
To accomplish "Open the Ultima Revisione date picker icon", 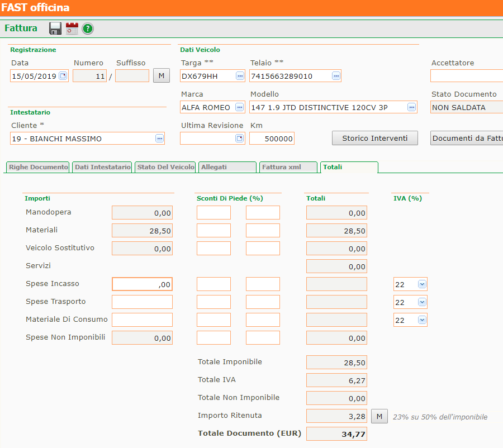I will tap(240, 139).
